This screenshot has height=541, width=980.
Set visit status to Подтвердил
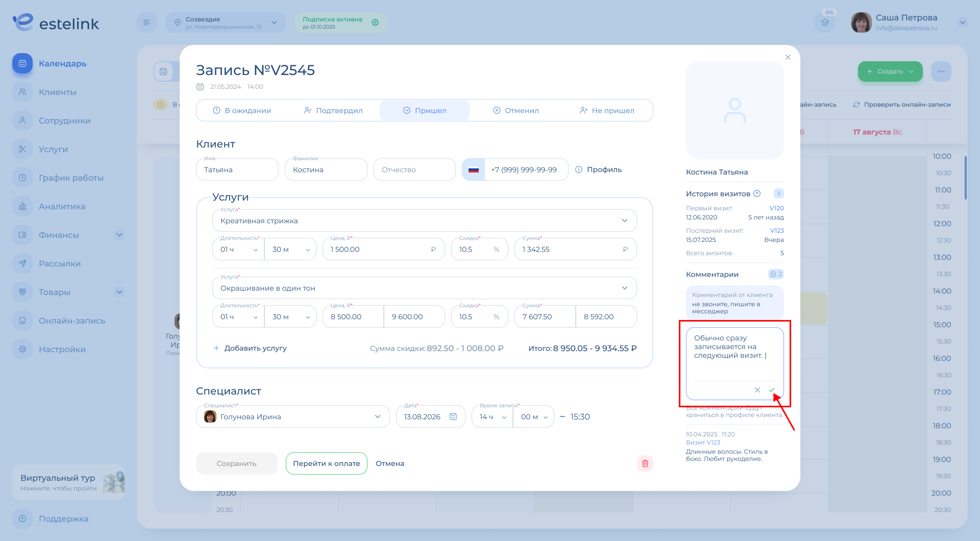point(333,110)
